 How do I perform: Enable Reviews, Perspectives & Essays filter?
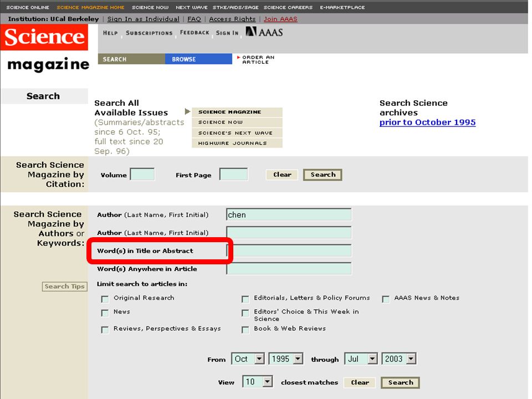(x=105, y=329)
